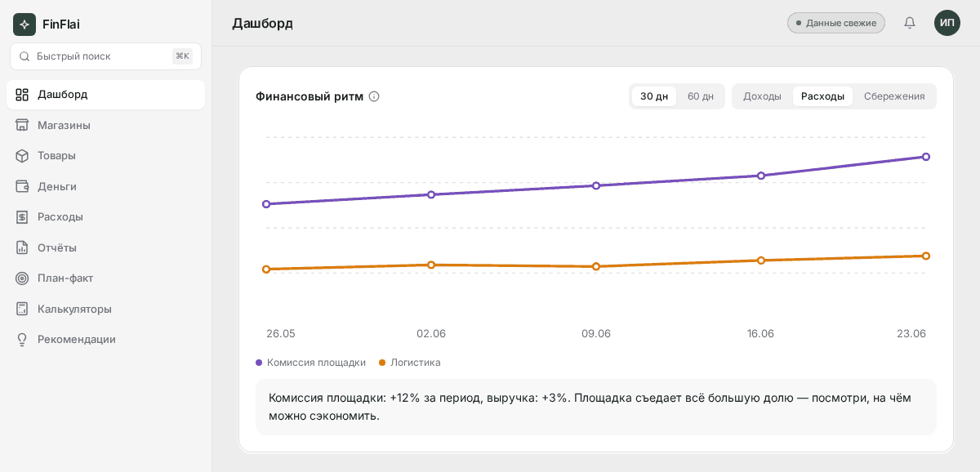Open Отчёты section
The height and width of the screenshot is (472, 980).
[105, 247]
